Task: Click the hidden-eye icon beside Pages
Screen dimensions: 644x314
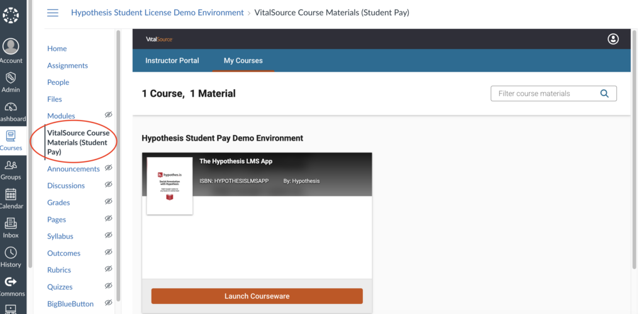Action: (108, 218)
